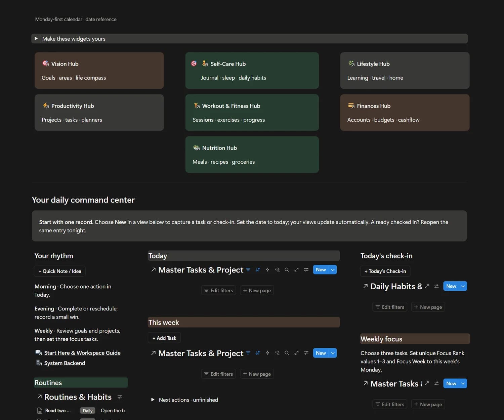This screenshot has width=504, height=420.
Task: Click the Finances Hub card icon
Action: pos(351,106)
